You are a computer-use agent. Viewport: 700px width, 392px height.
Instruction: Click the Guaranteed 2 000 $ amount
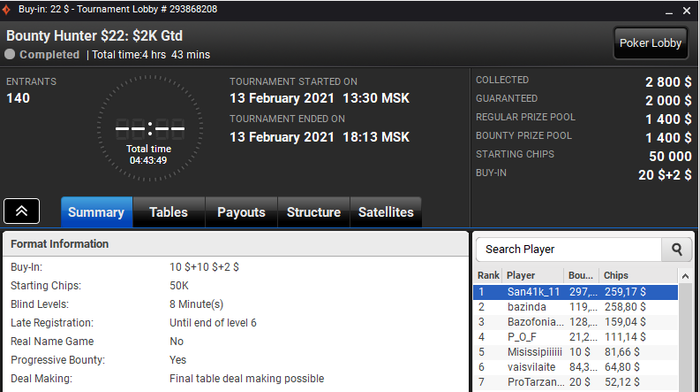[x=668, y=101]
